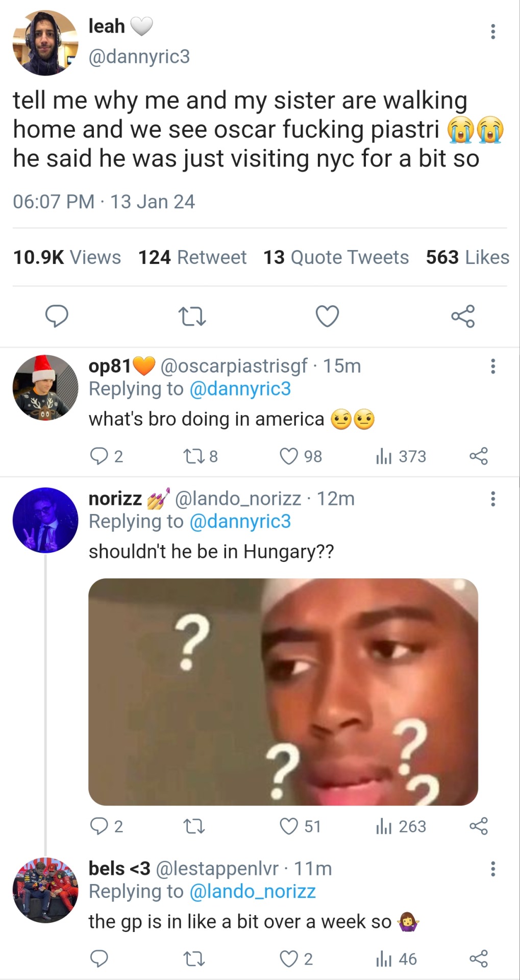Open more options on norizz's reply
The height and width of the screenshot is (980, 520).
point(492,499)
